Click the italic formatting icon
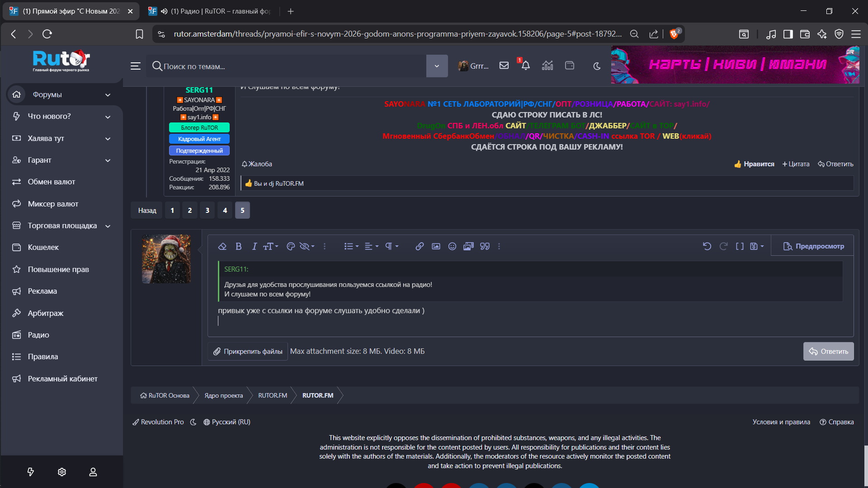The image size is (868, 488). pos(254,246)
